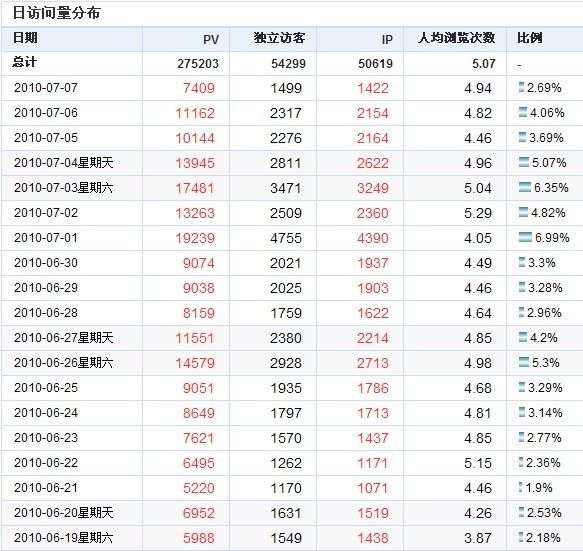
Task: Open PV link 11162 for 2010-07-06
Action: [x=195, y=113]
